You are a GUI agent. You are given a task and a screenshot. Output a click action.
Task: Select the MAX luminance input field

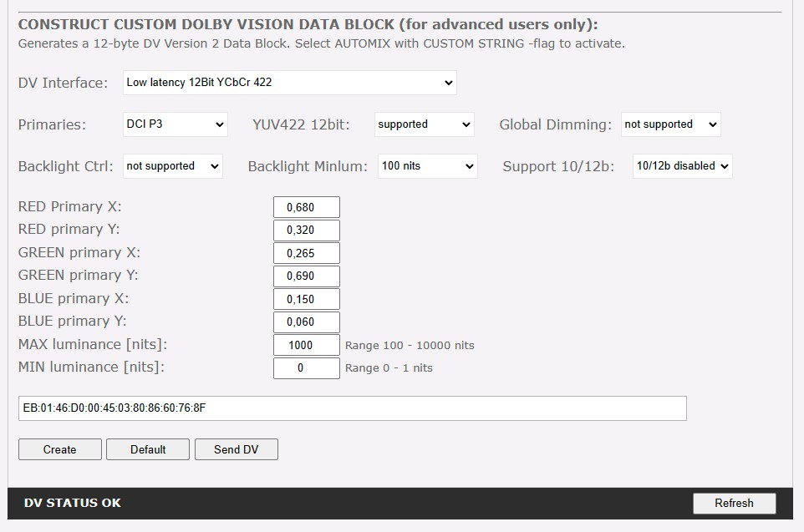(307, 345)
